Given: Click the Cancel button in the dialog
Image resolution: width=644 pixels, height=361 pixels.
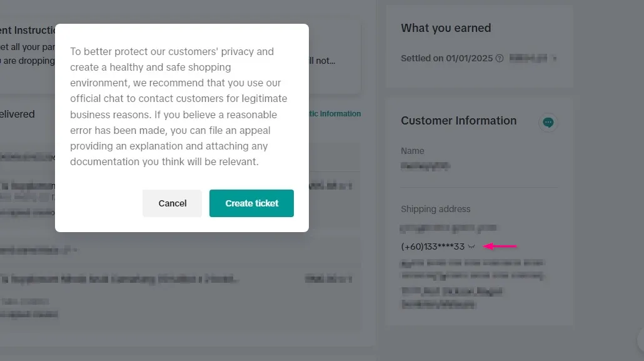Looking at the screenshot, I should tap(172, 203).
